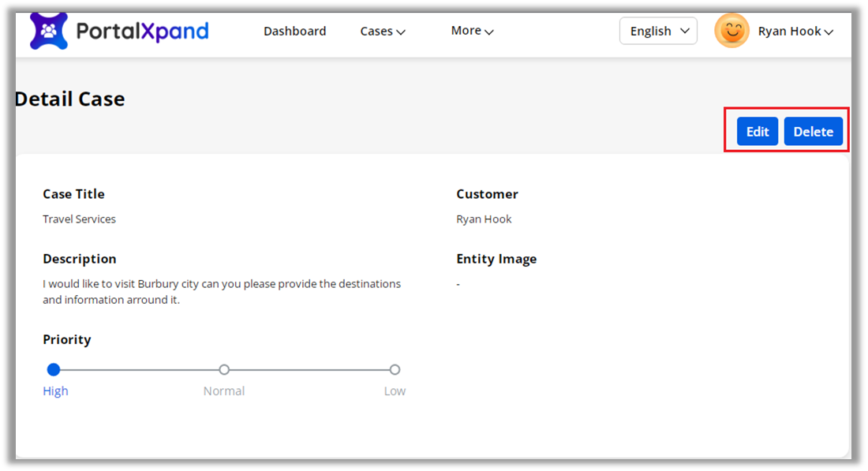The image size is (868, 471).
Task: Click the arrow inside the English language selector
Action: pyautogui.click(x=684, y=32)
